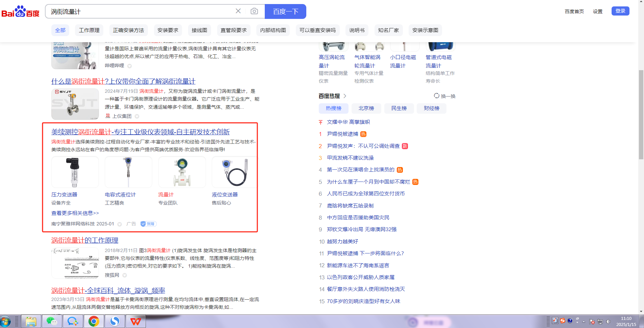Show hidden system tray icons
The height and width of the screenshot is (328, 644).
[584, 321]
